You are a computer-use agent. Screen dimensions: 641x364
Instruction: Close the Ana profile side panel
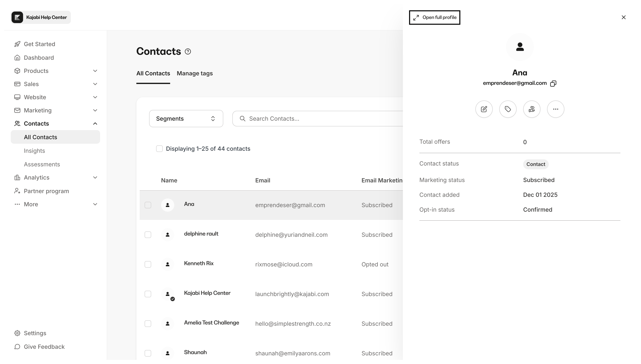623,17
